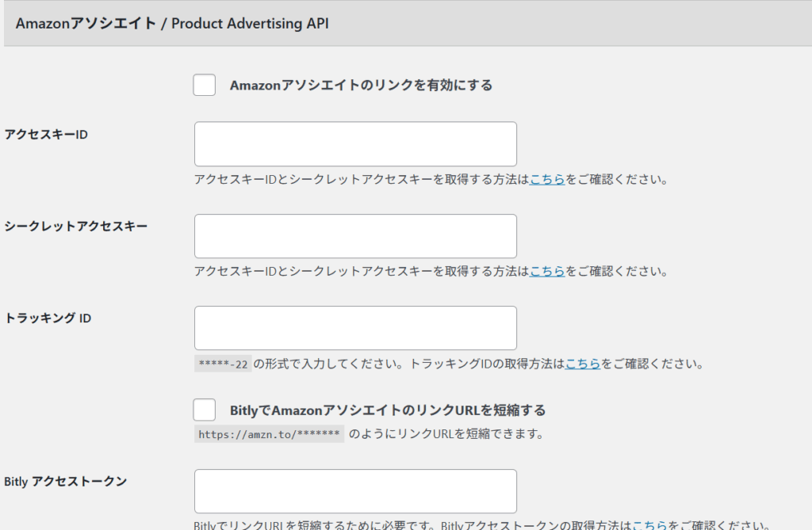Image resolution: width=812 pixels, height=530 pixels.
Task: Focus the Bitly アクセストークン input field
Action: pyautogui.click(x=355, y=490)
